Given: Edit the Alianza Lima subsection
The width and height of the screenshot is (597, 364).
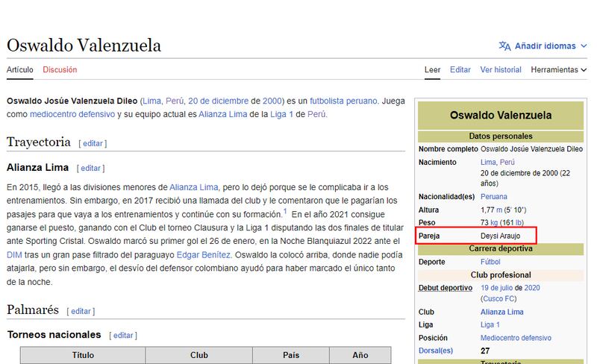Looking at the screenshot, I should tap(90, 168).
